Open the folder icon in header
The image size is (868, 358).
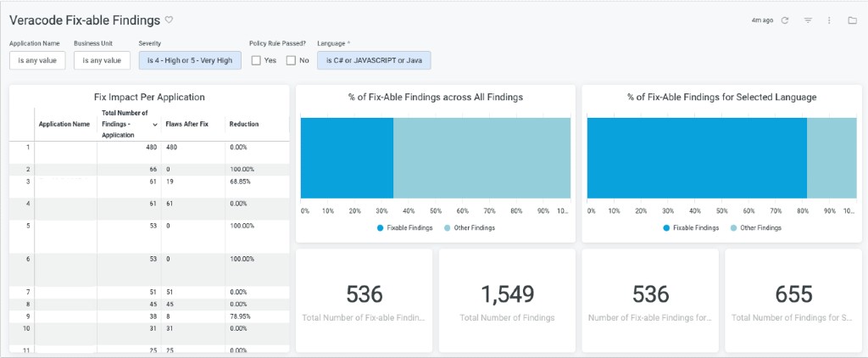853,20
